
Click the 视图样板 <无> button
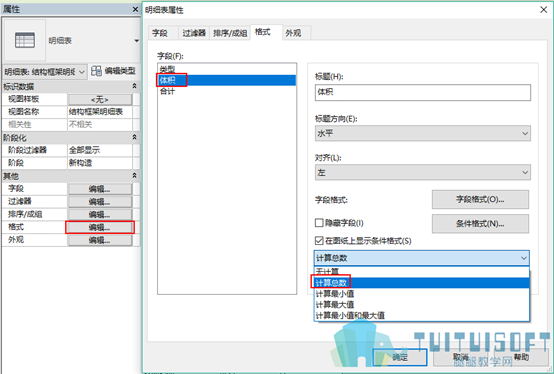tap(100, 100)
